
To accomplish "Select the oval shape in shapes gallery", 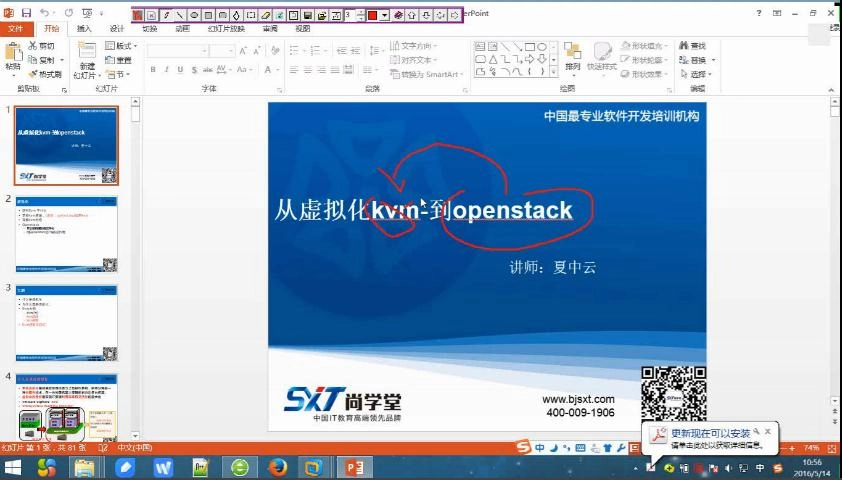I will tap(542, 47).
